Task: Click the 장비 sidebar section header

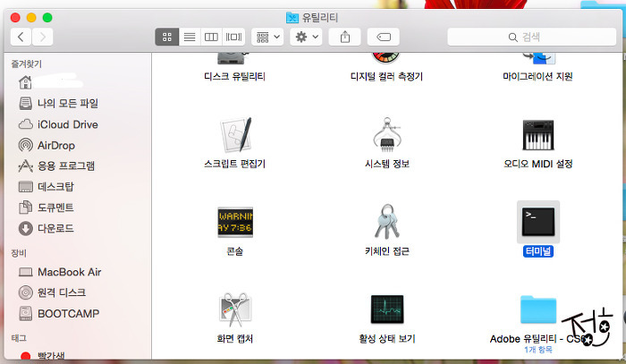Action: pyautogui.click(x=19, y=253)
